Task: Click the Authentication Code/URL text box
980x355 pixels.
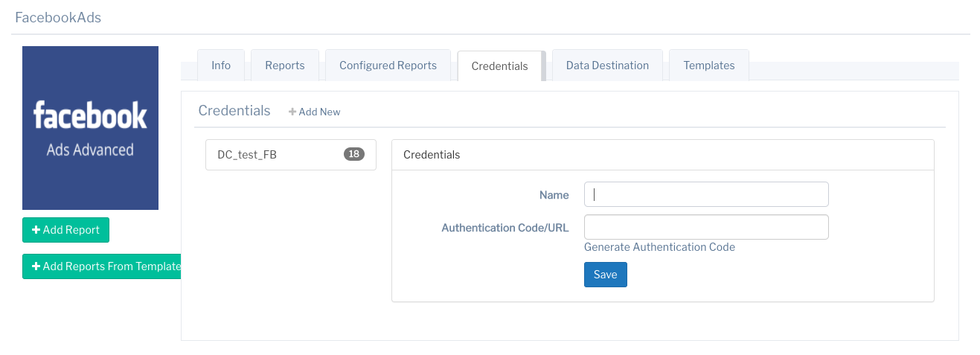Action: point(706,227)
